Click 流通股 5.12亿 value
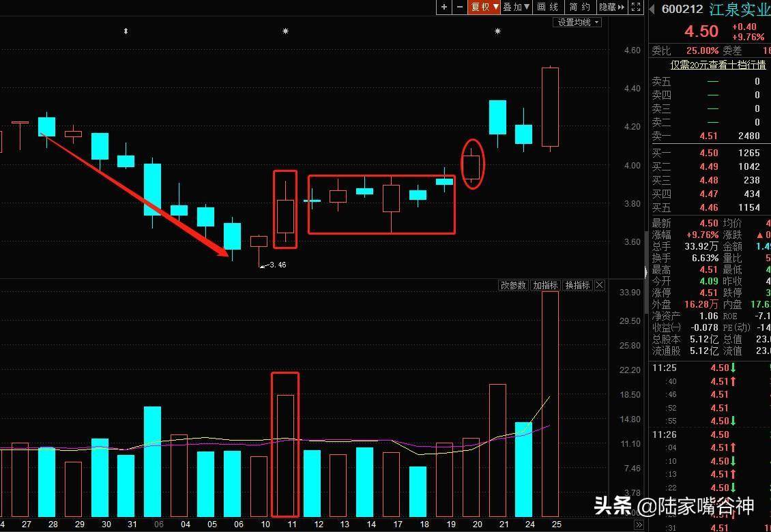771x532 pixels. 705,351
